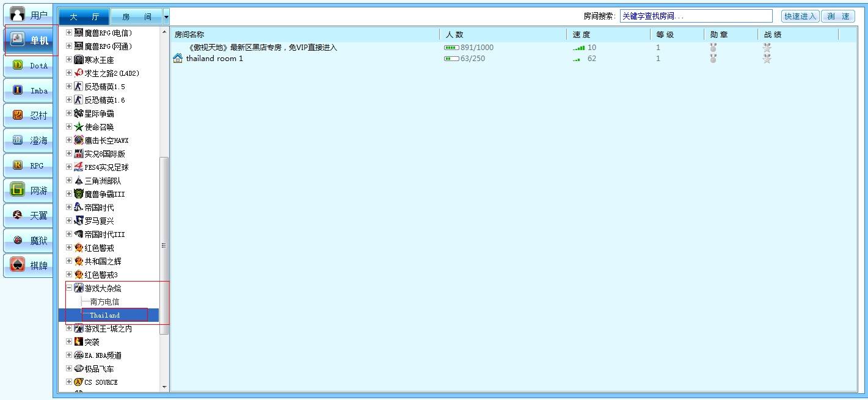Viewport: 868px width, 400px height.
Task: Click the house icon beside thailand room 1
Action: coord(177,59)
